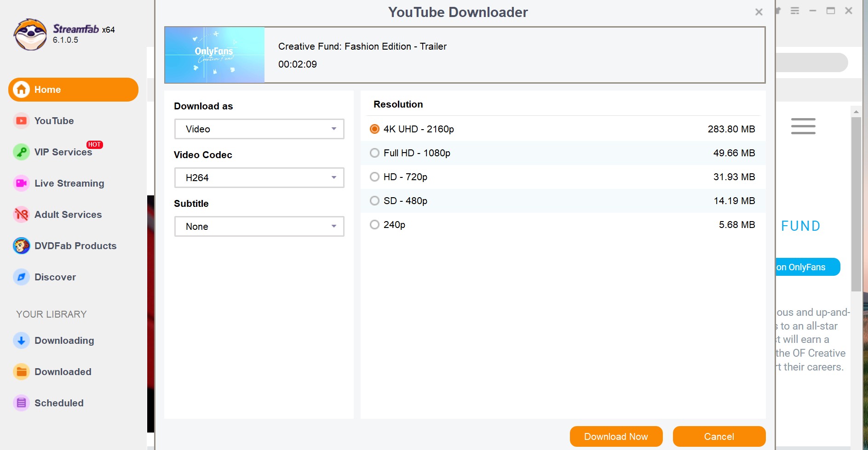
Task: Minimize the StreamFab window
Action: pos(813,11)
